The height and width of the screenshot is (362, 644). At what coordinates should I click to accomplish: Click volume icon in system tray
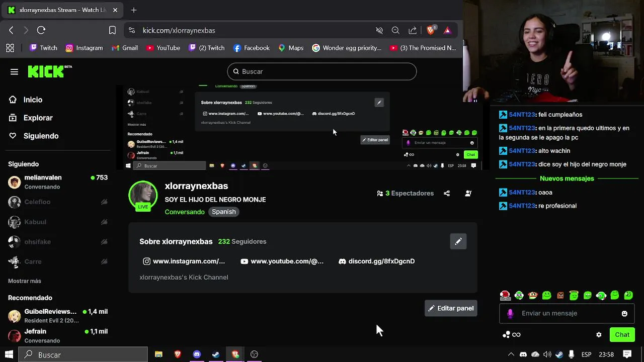pos(547,354)
